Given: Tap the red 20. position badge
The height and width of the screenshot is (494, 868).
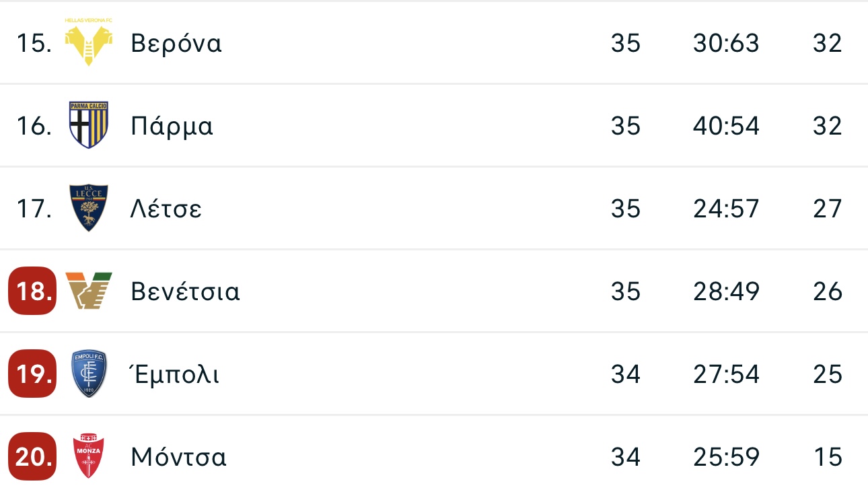Looking at the screenshot, I should pos(32,456).
